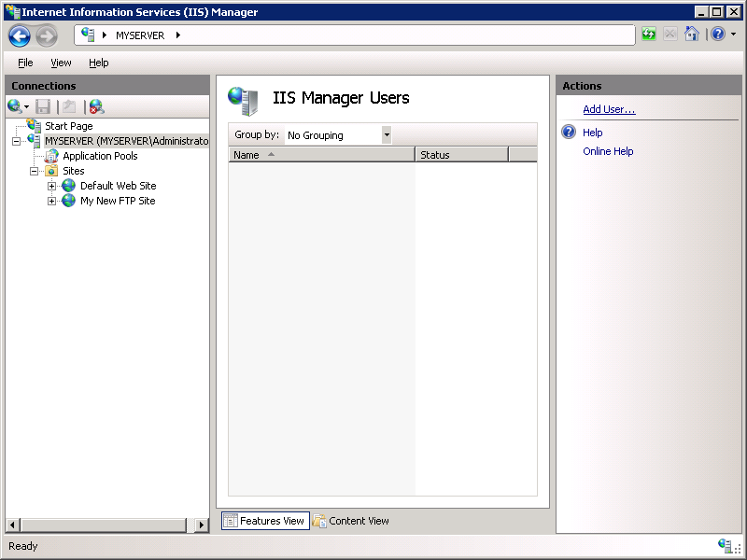Screen dimensions: 747x560
Task: Click the Save Connections icon
Action: point(41,105)
